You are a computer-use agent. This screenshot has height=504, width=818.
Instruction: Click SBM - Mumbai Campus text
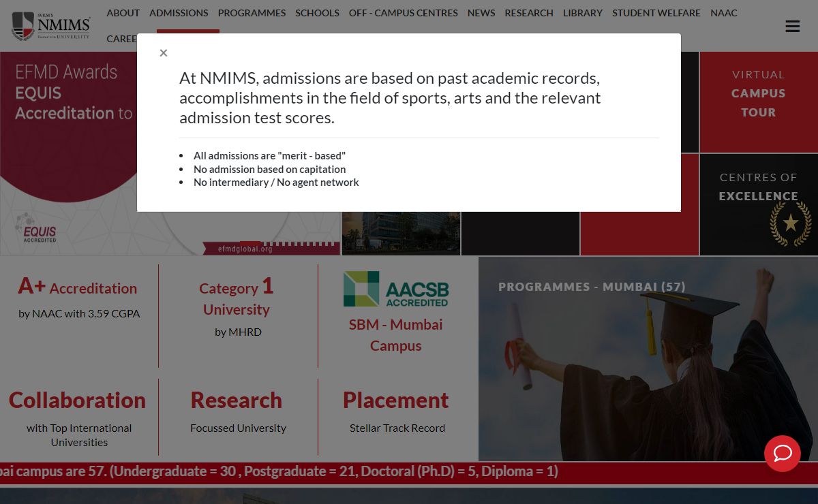[396, 335]
